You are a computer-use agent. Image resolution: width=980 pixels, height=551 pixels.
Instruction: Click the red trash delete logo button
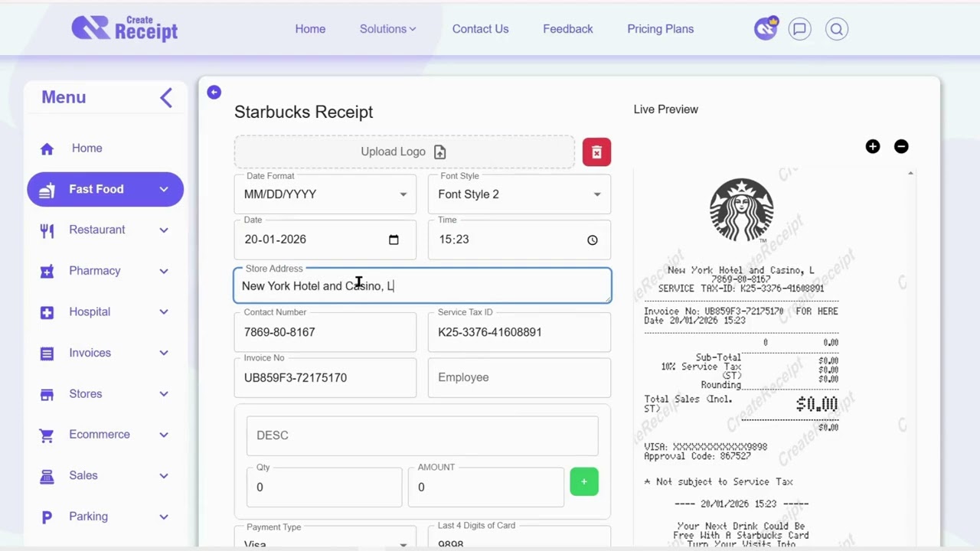pyautogui.click(x=596, y=152)
